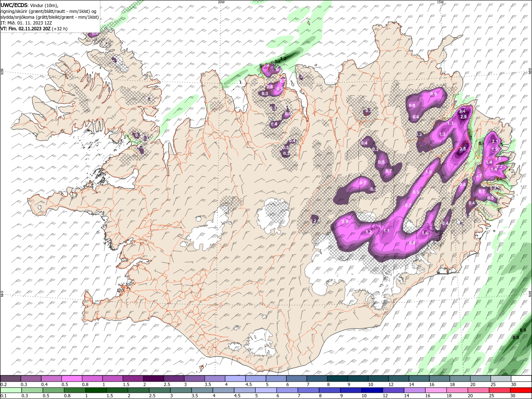Click the 2.1 snowfall value on the map
532x399 pixels.
pyautogui.click(x=495, y=142)
